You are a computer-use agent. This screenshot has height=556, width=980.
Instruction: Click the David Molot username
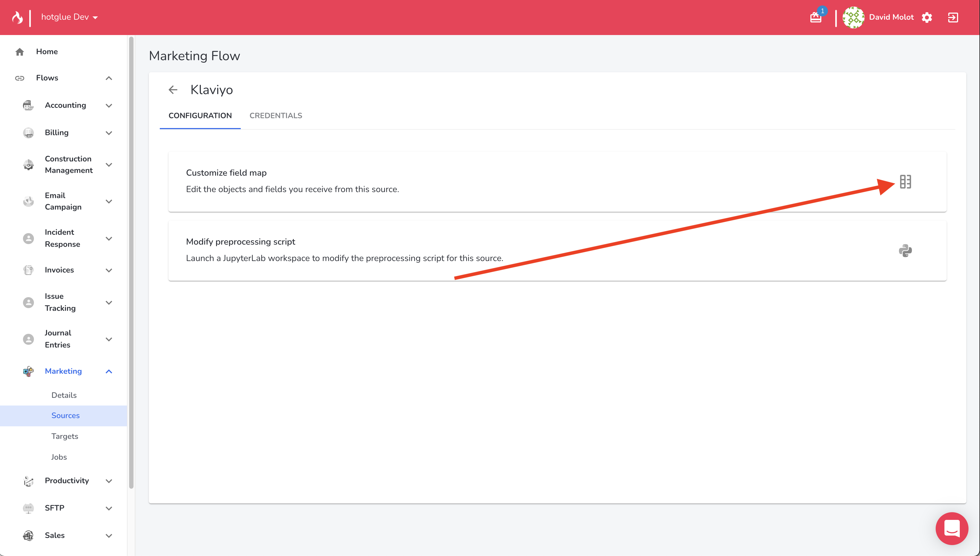pyautogui.click(x=891, y=17)
